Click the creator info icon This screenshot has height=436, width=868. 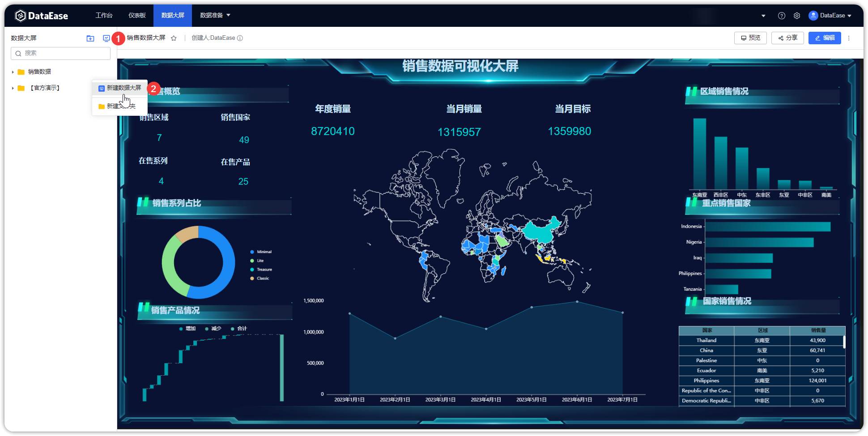(x=240, y=38)
